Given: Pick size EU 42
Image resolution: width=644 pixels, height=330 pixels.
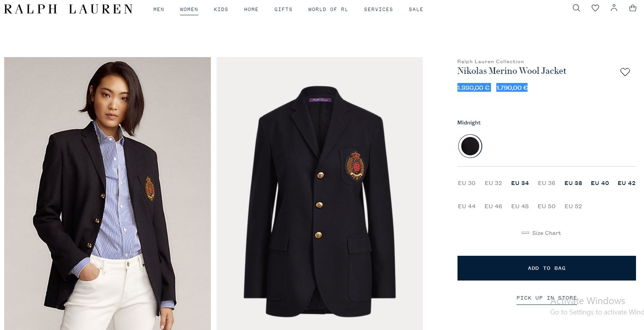Looking at the screenshot, I should click(x=626, y=183).
